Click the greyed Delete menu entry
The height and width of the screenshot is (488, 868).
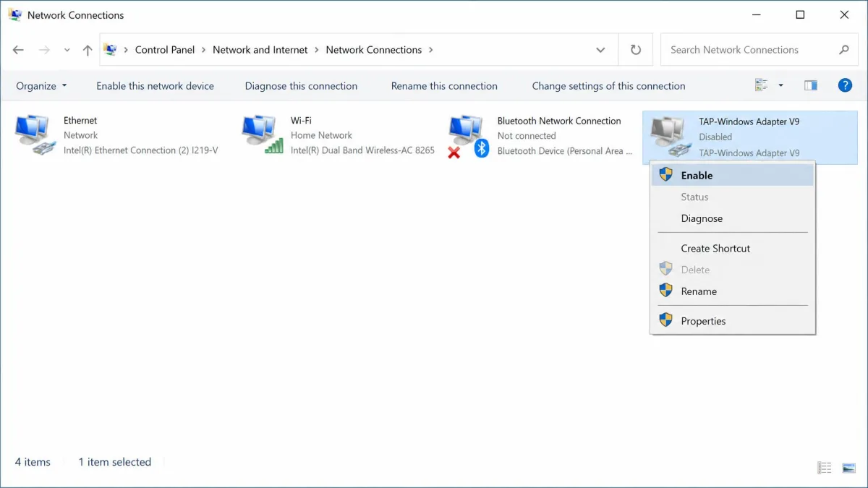coord(733,270)
